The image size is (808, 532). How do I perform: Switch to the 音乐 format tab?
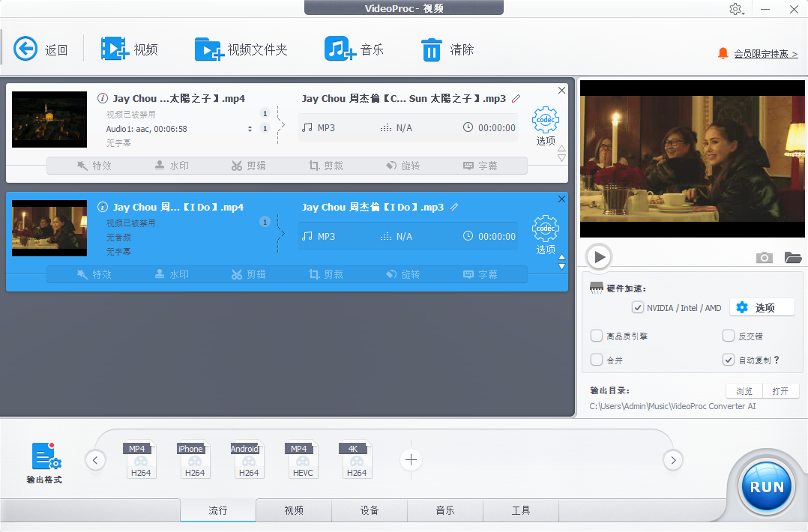click(445, 510)
